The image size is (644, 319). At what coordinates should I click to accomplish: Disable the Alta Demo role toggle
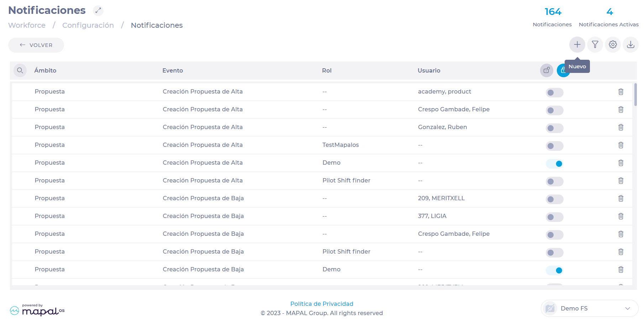coord(555,164)
